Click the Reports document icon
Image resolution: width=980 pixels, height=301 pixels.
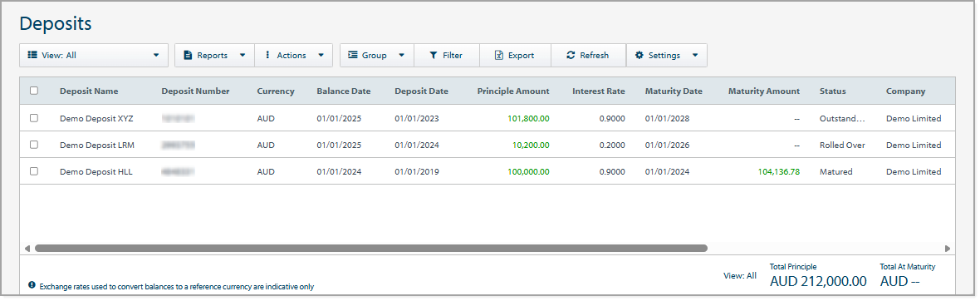pos(187,55)
